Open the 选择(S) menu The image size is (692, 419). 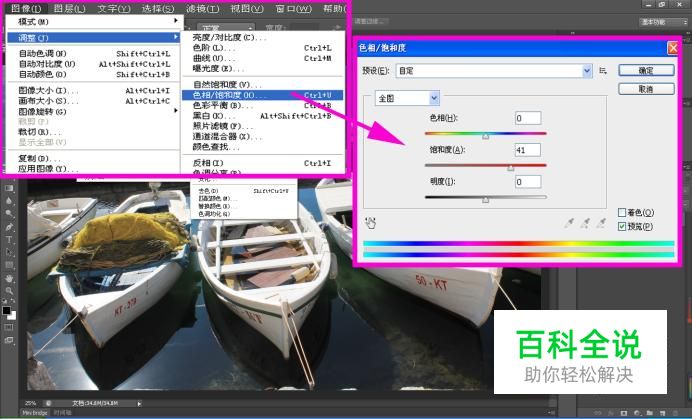[x=158, y=8]
